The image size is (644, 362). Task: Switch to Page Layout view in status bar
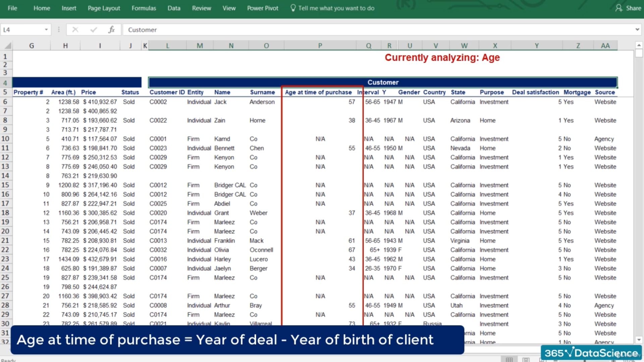pos(526,360)
